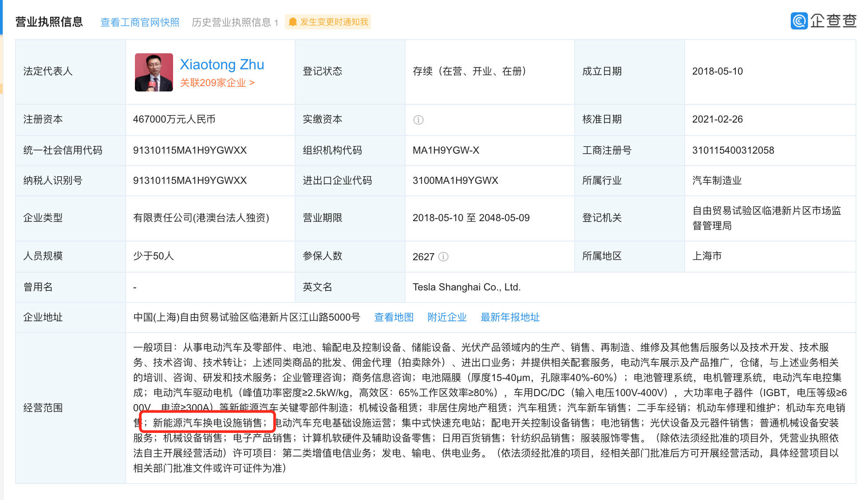Click the 企查查 brand text

(x=833, y=21)
